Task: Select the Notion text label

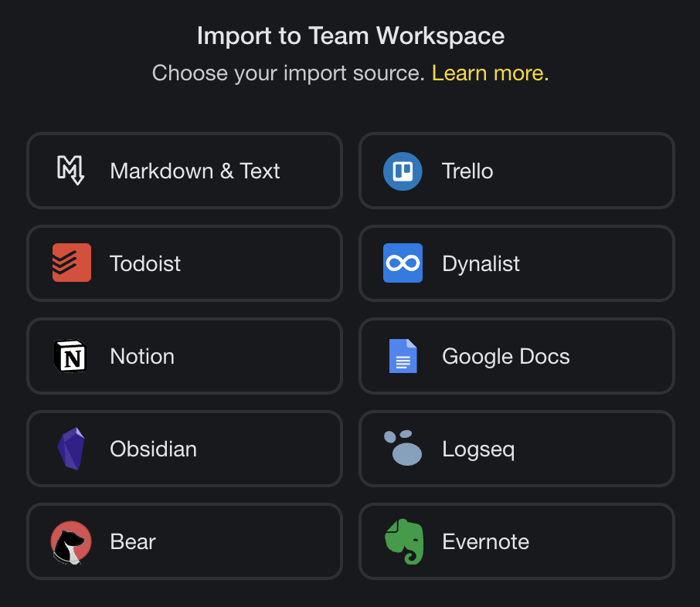Action: (x=142, y=356)
